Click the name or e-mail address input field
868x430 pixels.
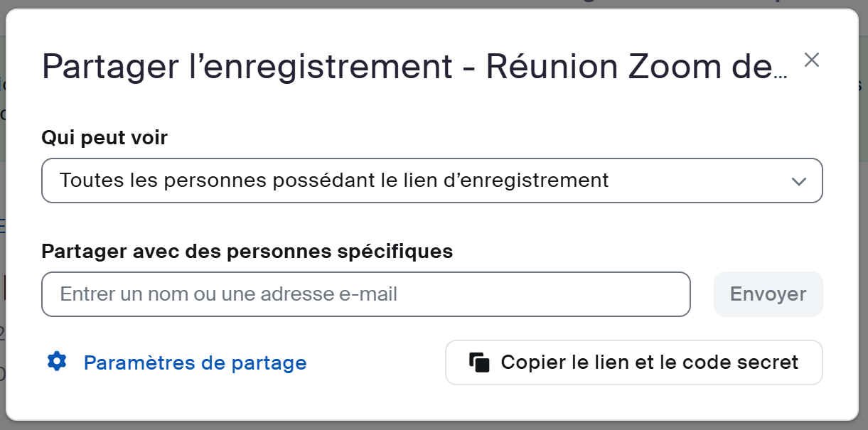coord(365,294)
